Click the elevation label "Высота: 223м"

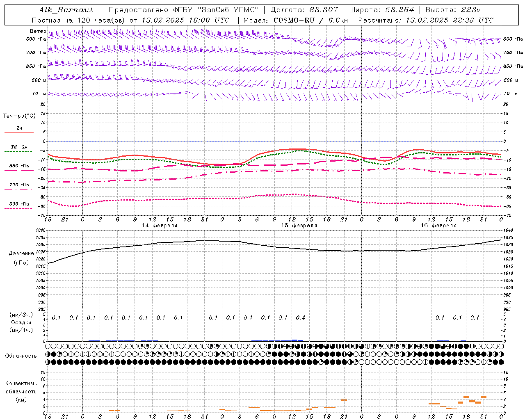click(453, 10)
